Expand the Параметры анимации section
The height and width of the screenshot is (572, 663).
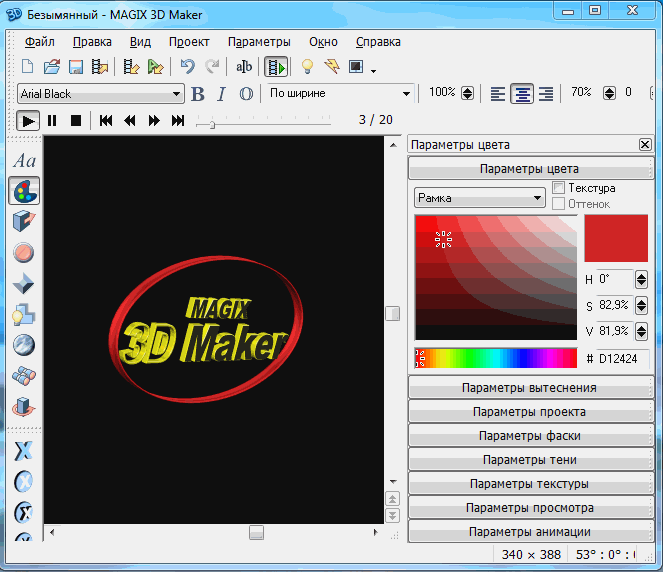(529, 532)
